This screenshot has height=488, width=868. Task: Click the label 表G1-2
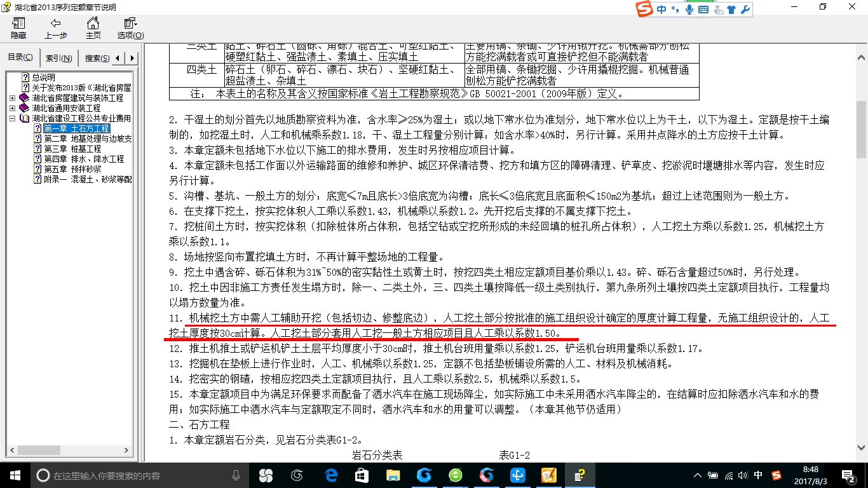[515, 455]
